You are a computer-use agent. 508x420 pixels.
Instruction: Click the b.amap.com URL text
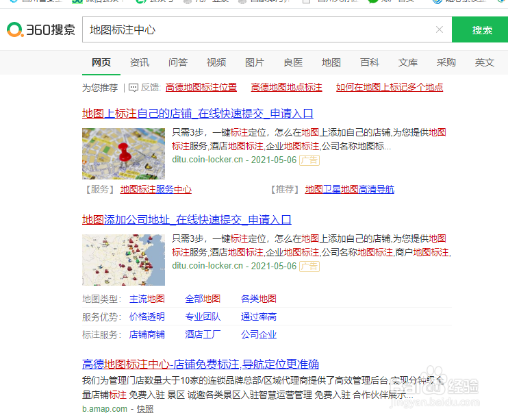pyautogui.click(x=105, y=409)
